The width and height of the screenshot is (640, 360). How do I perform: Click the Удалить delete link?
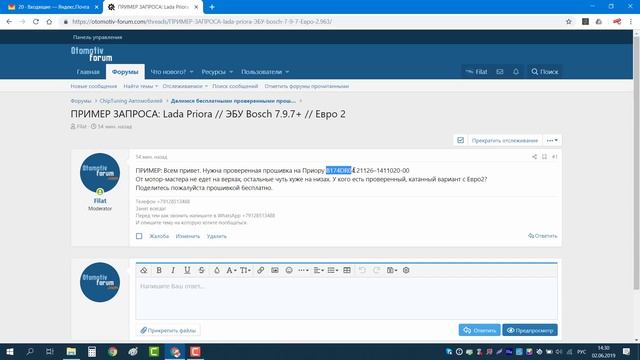(x=217, y=236)
